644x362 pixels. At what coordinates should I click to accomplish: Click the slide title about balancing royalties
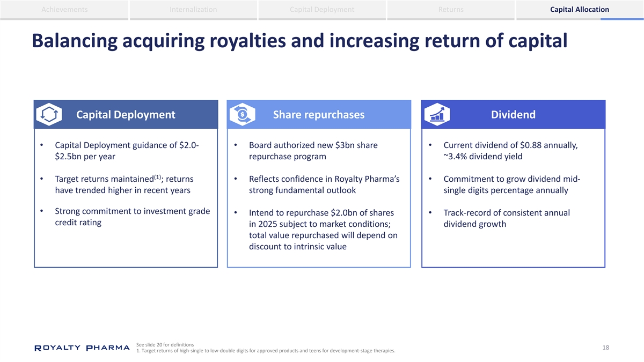coord(299,41)
